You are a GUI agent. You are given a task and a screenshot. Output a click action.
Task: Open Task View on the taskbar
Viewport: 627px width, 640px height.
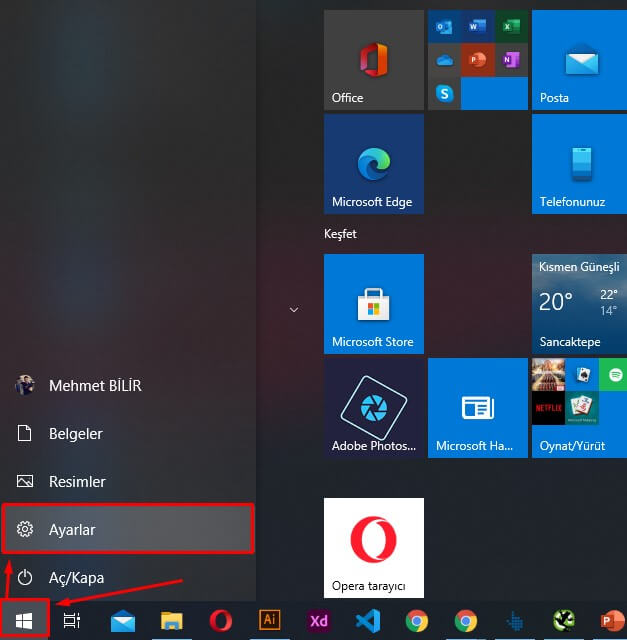(72, 621)
